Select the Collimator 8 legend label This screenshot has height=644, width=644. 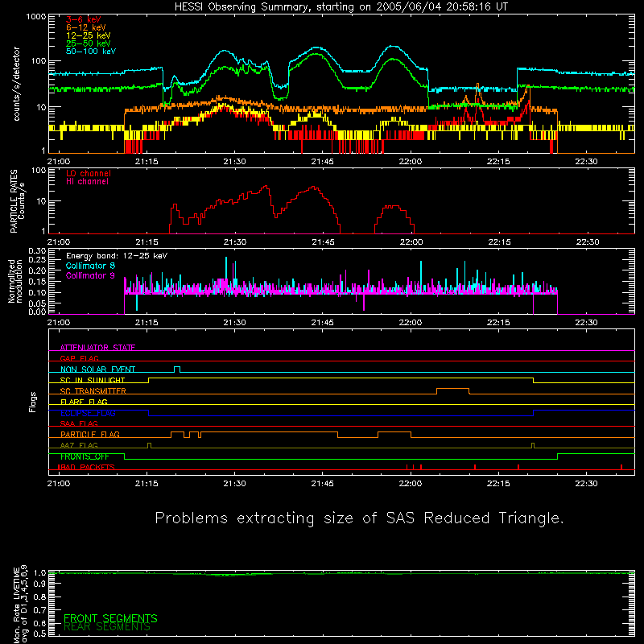coord(90,266)
